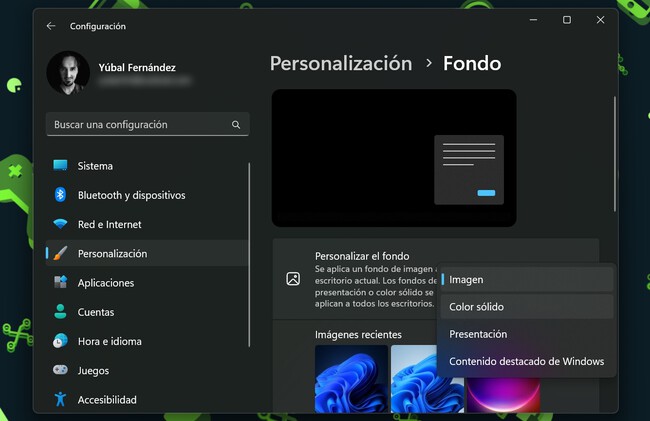
Task: Click the Juegos controller icon
Action: (x=60, y=370)
